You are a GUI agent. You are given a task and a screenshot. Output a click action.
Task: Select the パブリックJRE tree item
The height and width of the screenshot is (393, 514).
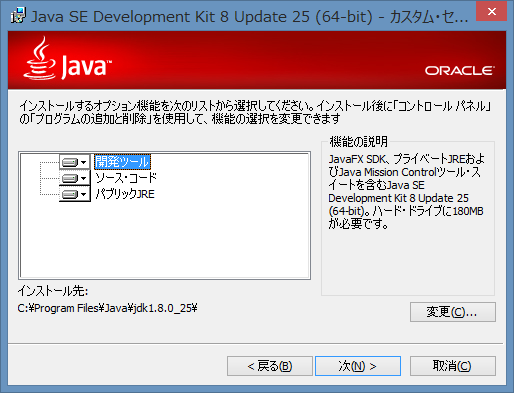(125, 194)
